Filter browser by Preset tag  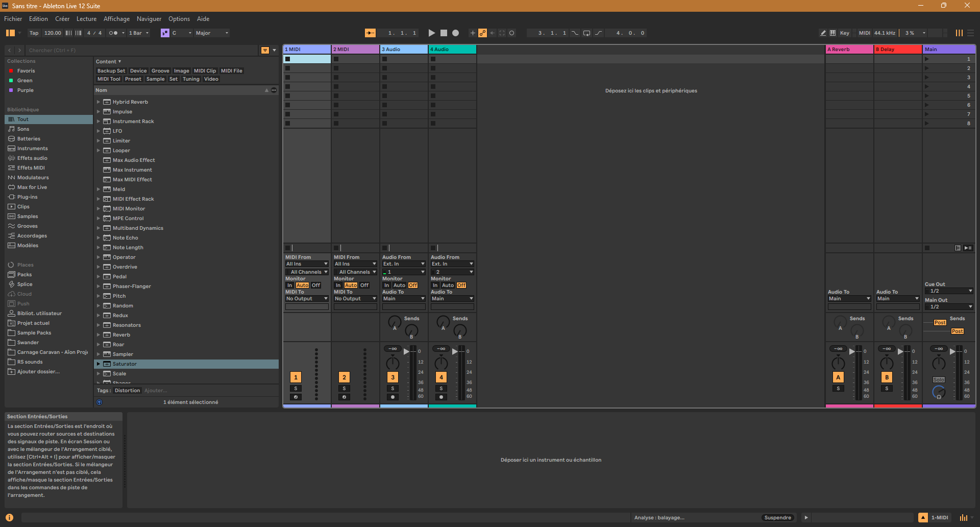pos(133,79)
